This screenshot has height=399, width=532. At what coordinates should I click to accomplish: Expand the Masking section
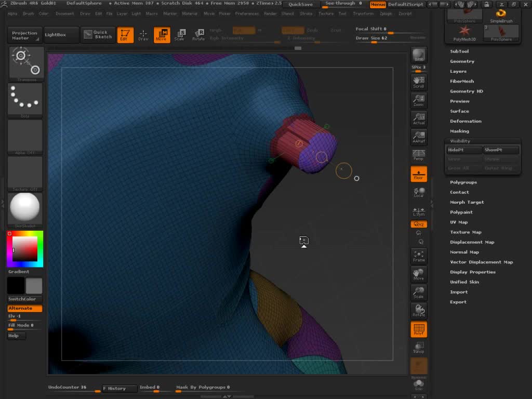[x=460, y=131]
